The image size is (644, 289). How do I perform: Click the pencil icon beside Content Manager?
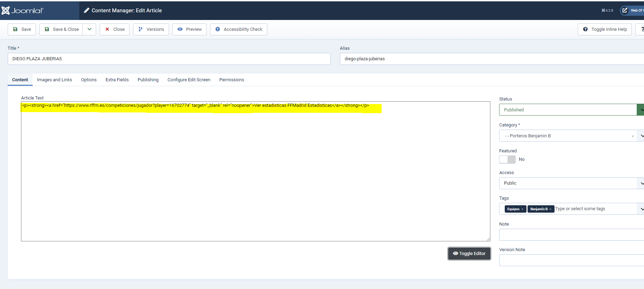pyautogui.click(x=87, y=11)
